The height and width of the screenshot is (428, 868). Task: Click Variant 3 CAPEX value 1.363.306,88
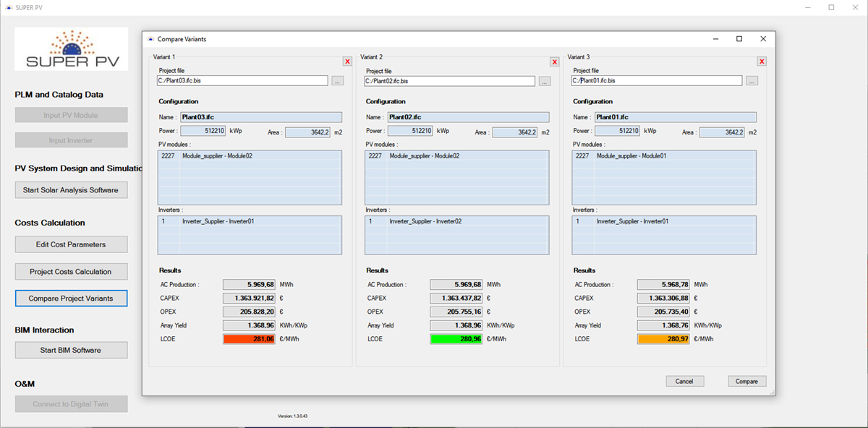tap(664, 298)
